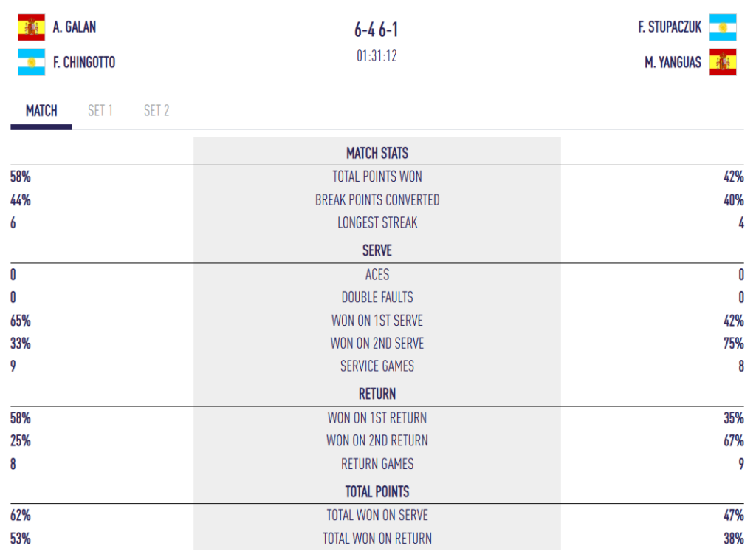Click the 01:31:12 match duration

point(377,56)
